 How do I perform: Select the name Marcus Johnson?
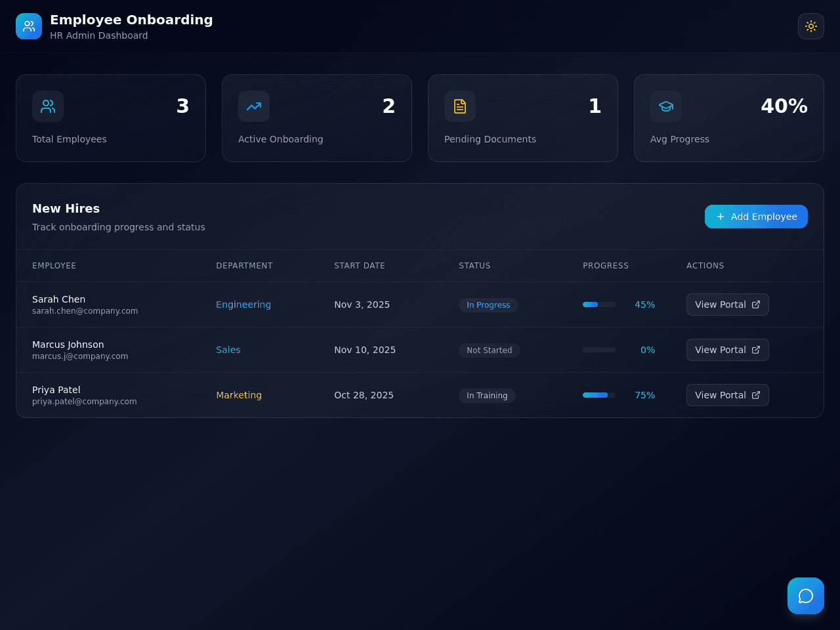coord(68,345)
